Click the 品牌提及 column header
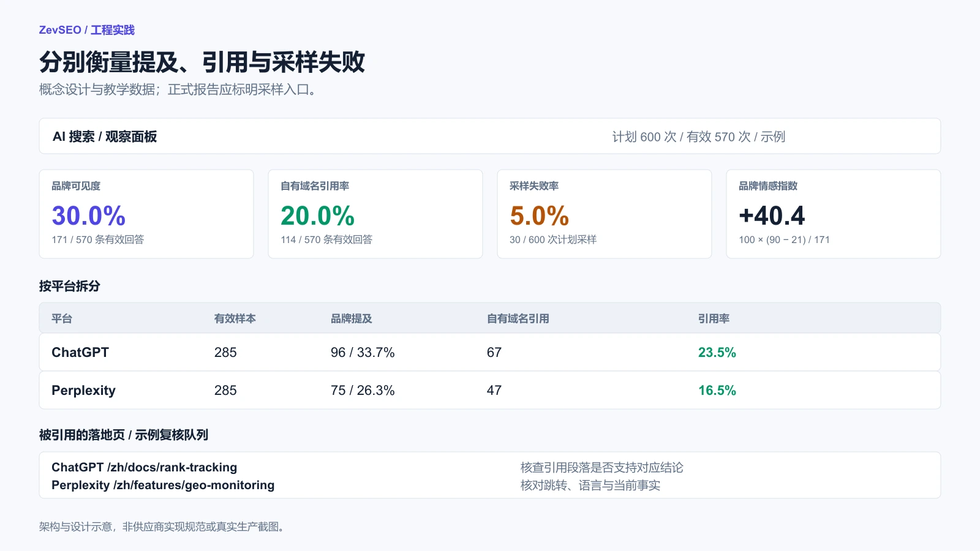This screenshot has height=551, width=980. pyautogui.click(x=352, y=318)
